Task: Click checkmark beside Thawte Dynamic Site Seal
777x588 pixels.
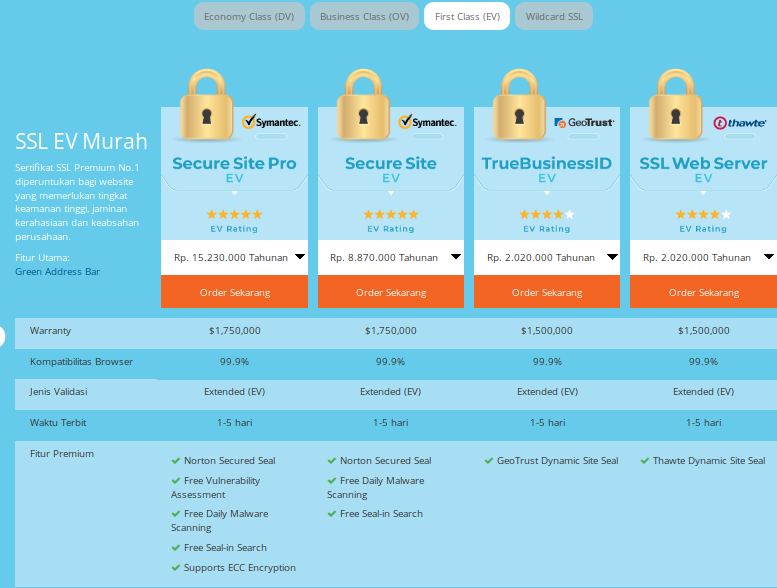Action: tap(645, 461)
